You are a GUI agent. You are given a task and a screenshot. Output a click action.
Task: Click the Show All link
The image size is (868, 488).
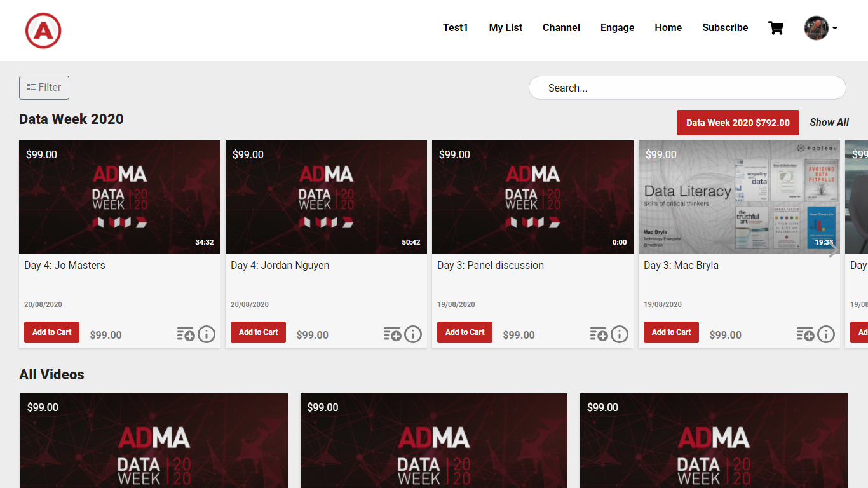pyautogui.click(x=829, y=123)
